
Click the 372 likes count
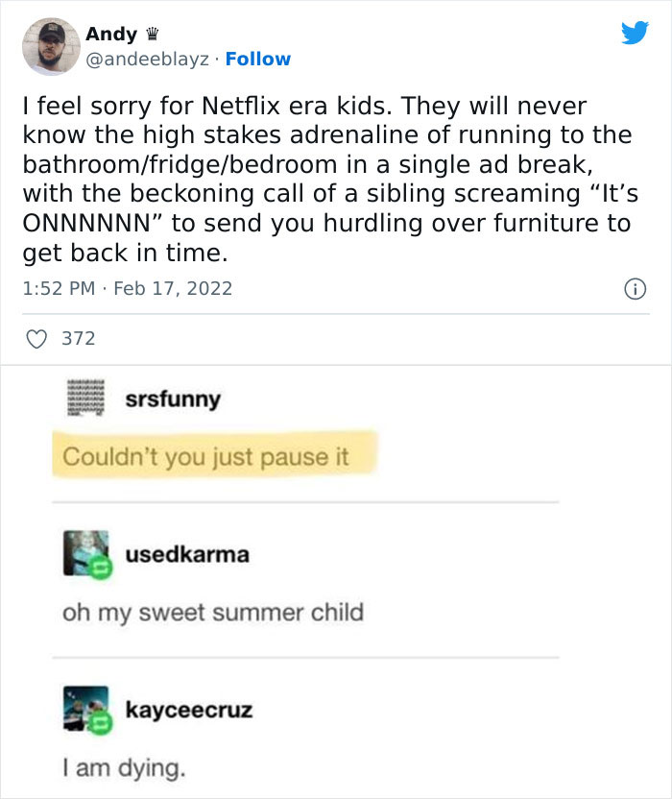(x=79, y=339)
